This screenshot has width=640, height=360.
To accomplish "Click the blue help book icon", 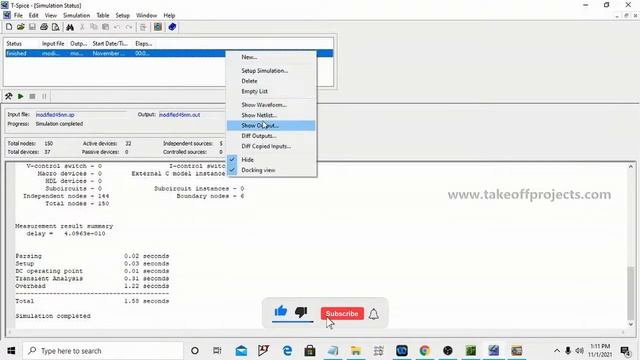I will tap(172, 27).
